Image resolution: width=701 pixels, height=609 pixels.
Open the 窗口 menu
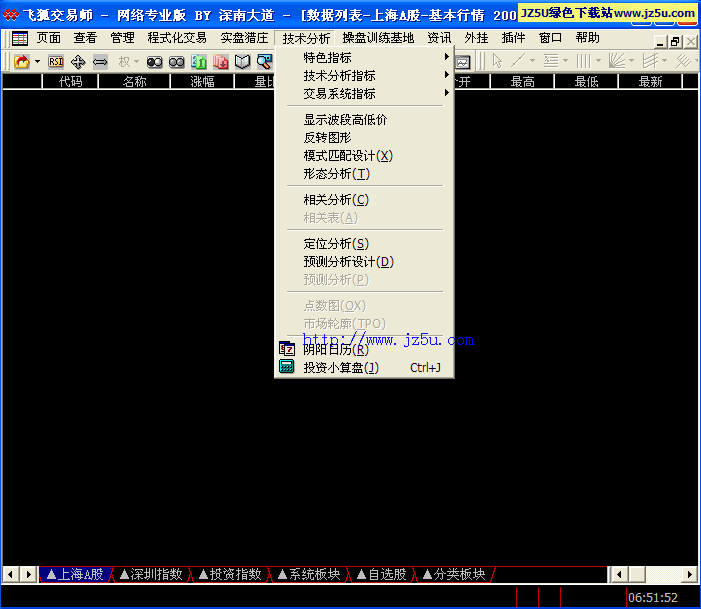(x=550, y=38)
